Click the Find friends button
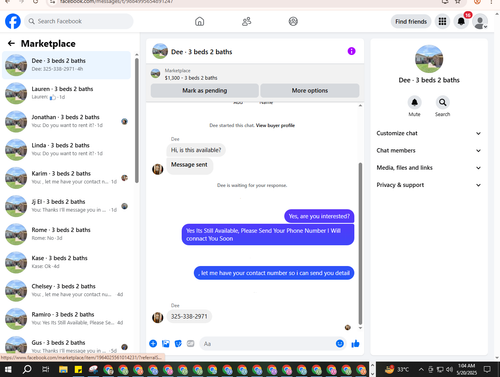 411,22
